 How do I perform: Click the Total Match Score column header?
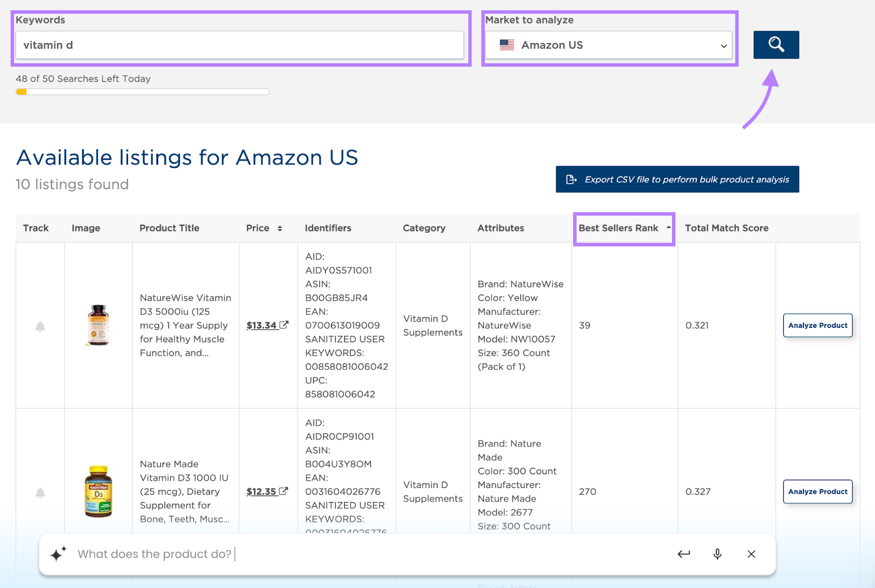click(x=726, y=228)
